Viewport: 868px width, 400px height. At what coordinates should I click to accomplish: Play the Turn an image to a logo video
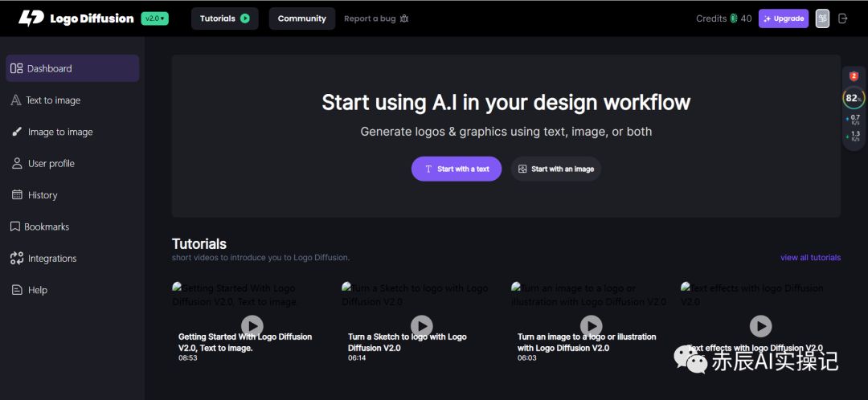[x=592, y=326]
